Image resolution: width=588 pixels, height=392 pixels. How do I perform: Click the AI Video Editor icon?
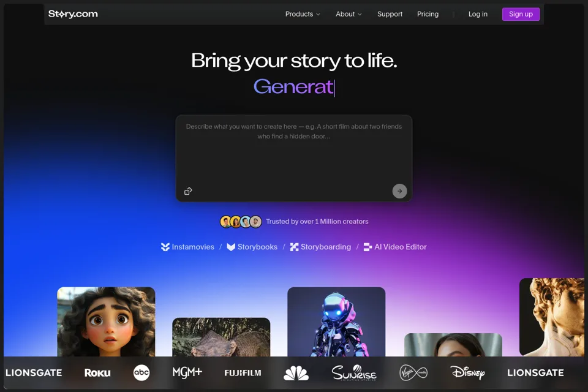(x=367, y=247)
